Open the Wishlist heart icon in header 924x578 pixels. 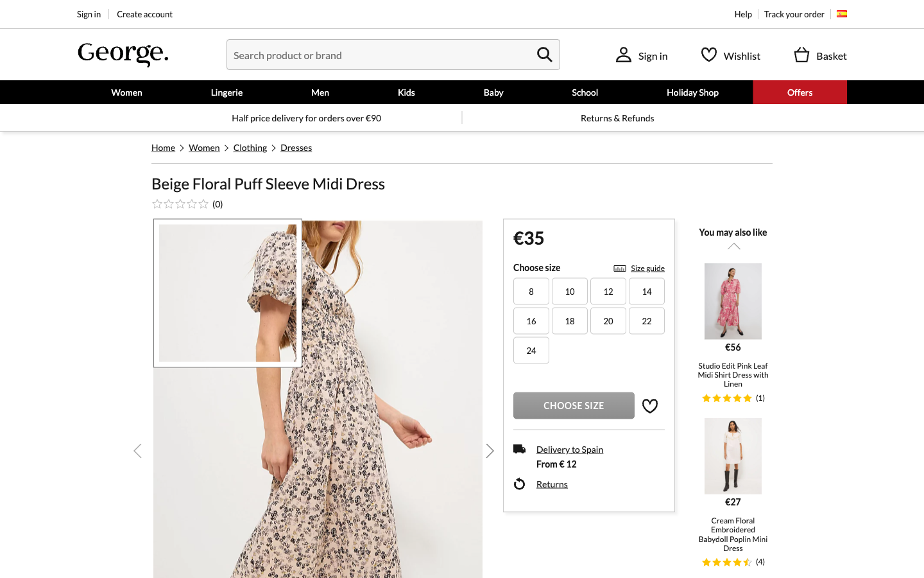click(x=708, y=55)
